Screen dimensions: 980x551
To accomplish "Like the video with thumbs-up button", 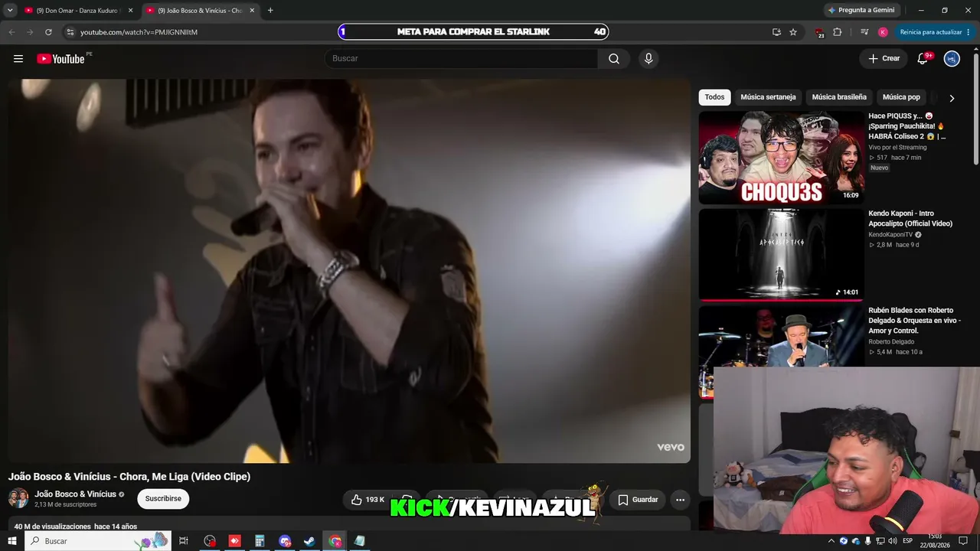I will click(369, 500).
